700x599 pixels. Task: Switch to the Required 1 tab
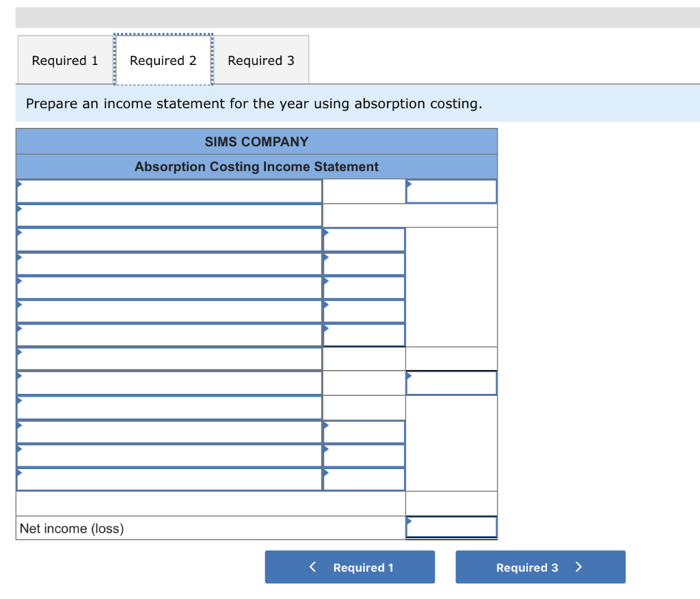click(65, 60)
